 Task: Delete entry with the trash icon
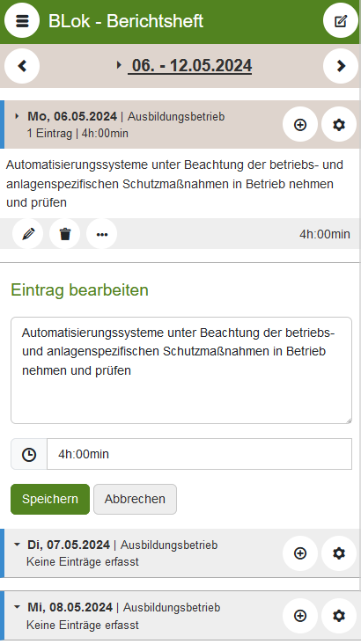coord(65,234)
